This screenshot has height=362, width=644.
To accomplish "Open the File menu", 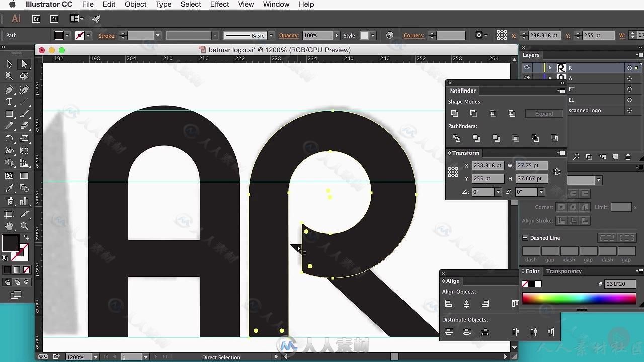I will pyautogui.click(x=88, y=4).
